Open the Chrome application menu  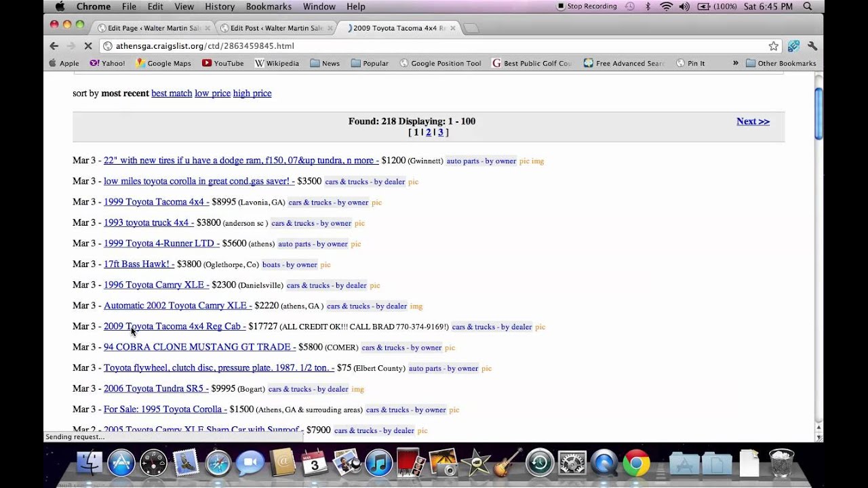coord(94,6)
